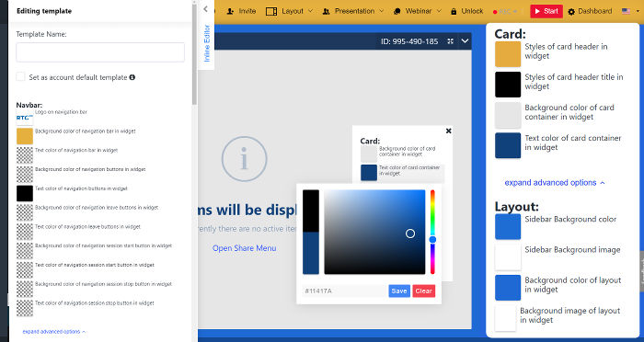The height and width of the screenshot is (342, 644).
Task: Open the language flag dropdown
Action: [630, 11]
